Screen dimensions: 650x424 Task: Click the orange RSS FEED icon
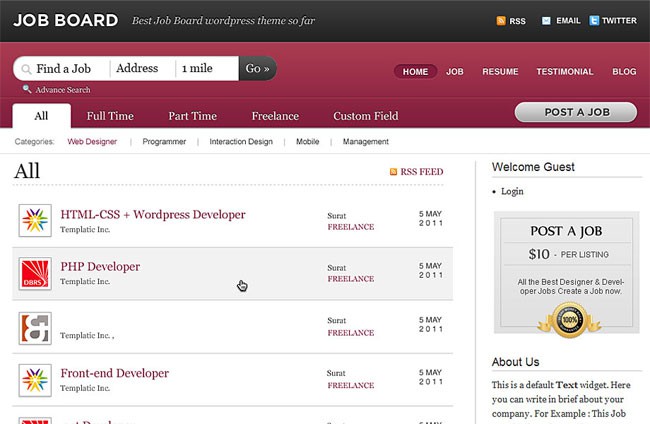(393, 172)
